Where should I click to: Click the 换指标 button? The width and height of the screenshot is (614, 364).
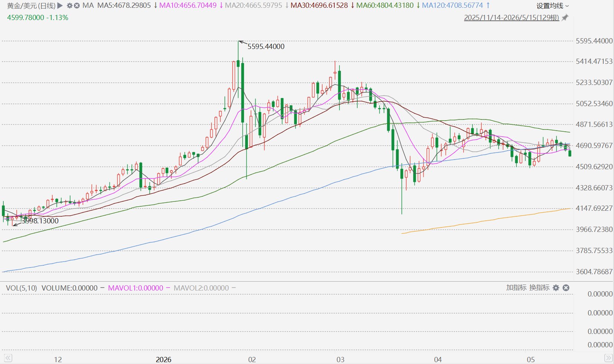coord(539,288)
